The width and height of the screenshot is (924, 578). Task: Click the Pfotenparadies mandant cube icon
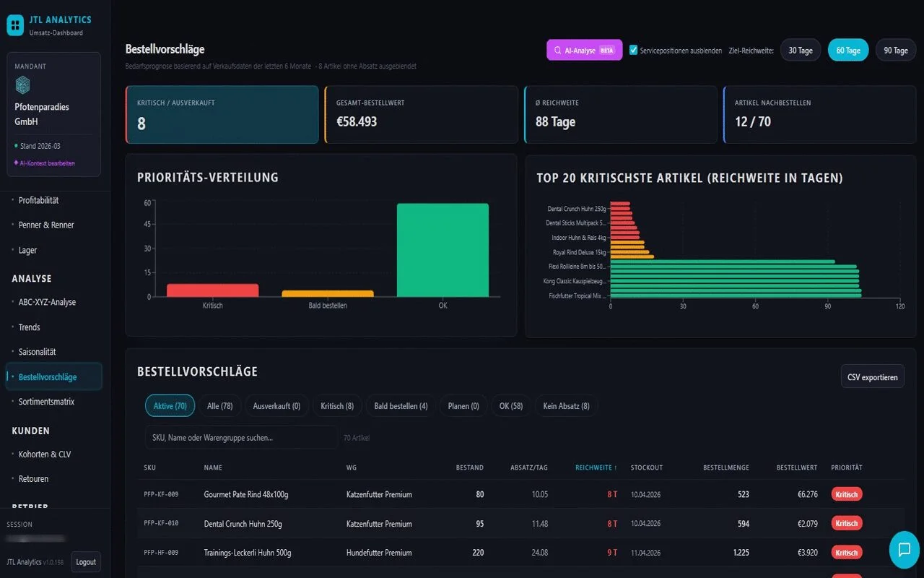tap(23, 85)
